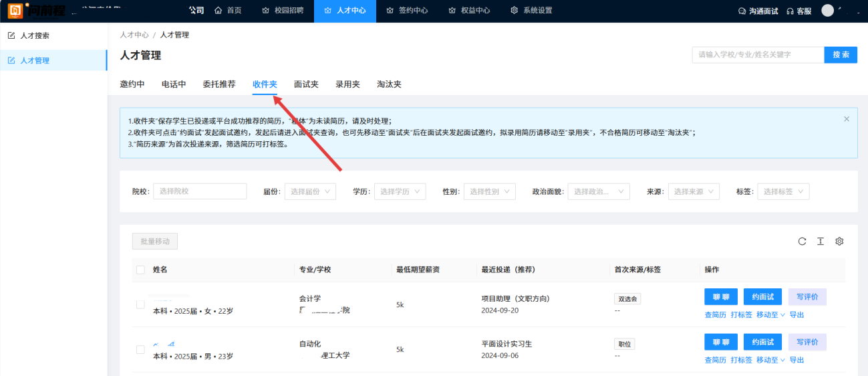Click the 批量移动 button
Image resolution: width=868 pixels, height=376 pixels.
click(155, 242)
